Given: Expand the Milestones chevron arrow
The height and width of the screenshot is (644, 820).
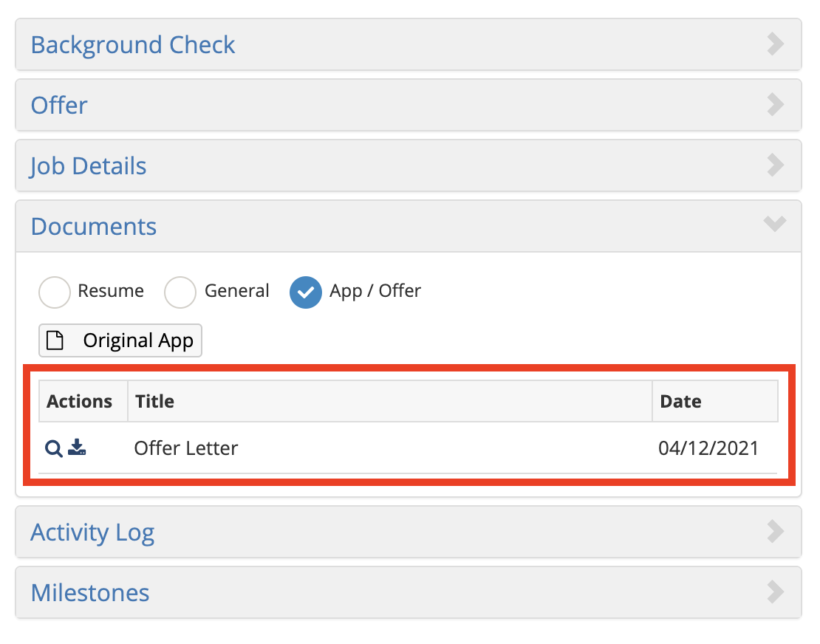Looking at the screenshot, I should (775, 592).
